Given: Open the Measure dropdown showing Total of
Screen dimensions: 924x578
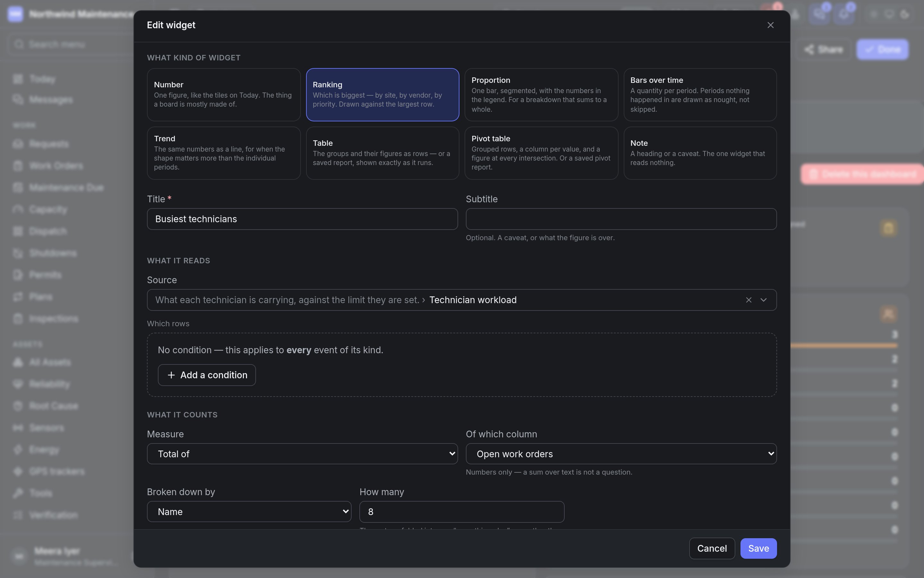Looking at the screenshot, I should pyautogui.click(x=302, y=454).
